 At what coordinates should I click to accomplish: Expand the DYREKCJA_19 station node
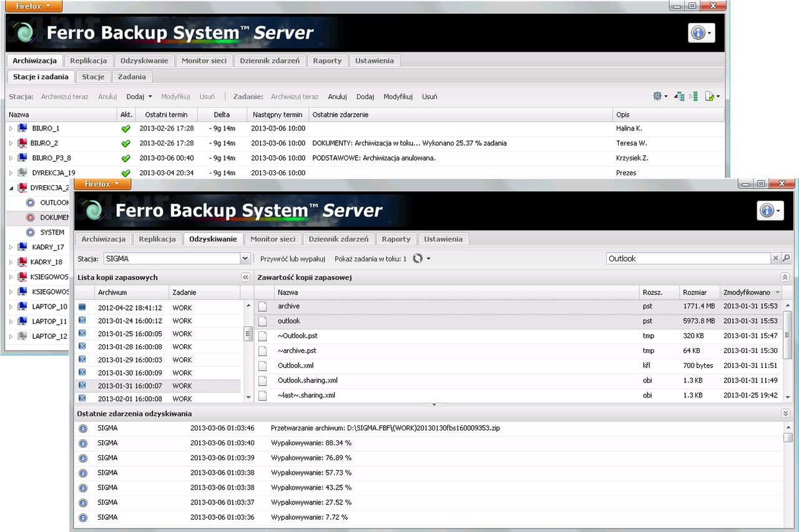(10, 173)
